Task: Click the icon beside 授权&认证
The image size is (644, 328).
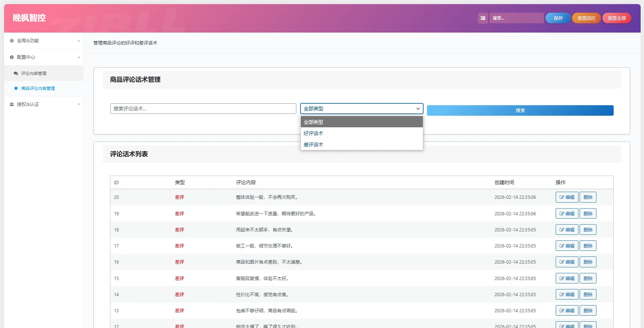Action: coord(12,104)
